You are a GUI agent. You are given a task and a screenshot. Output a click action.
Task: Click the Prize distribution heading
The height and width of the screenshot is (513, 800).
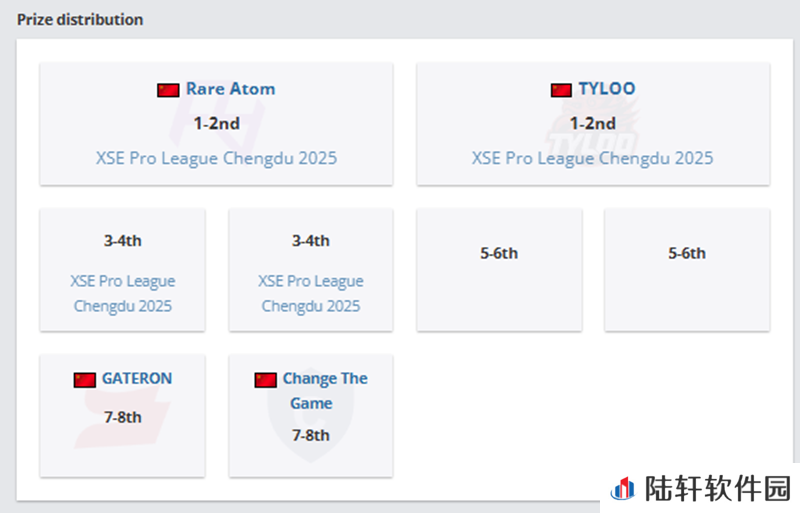point(80,20)
